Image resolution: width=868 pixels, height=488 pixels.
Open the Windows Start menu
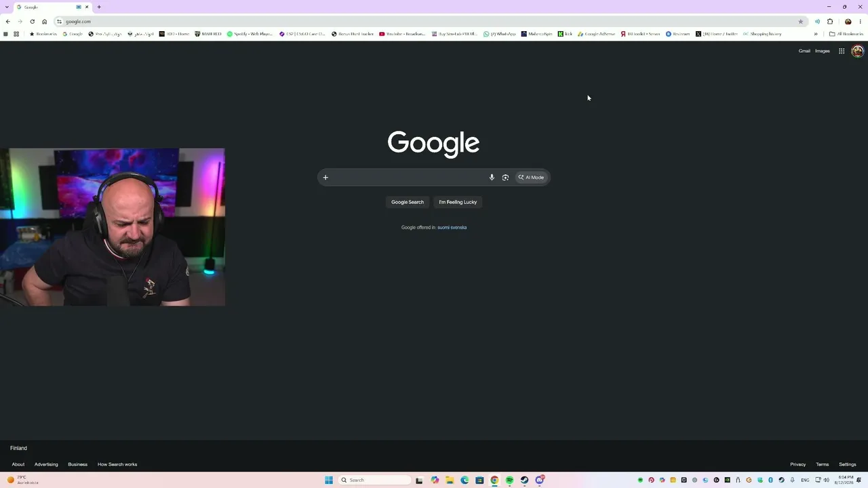329,480
